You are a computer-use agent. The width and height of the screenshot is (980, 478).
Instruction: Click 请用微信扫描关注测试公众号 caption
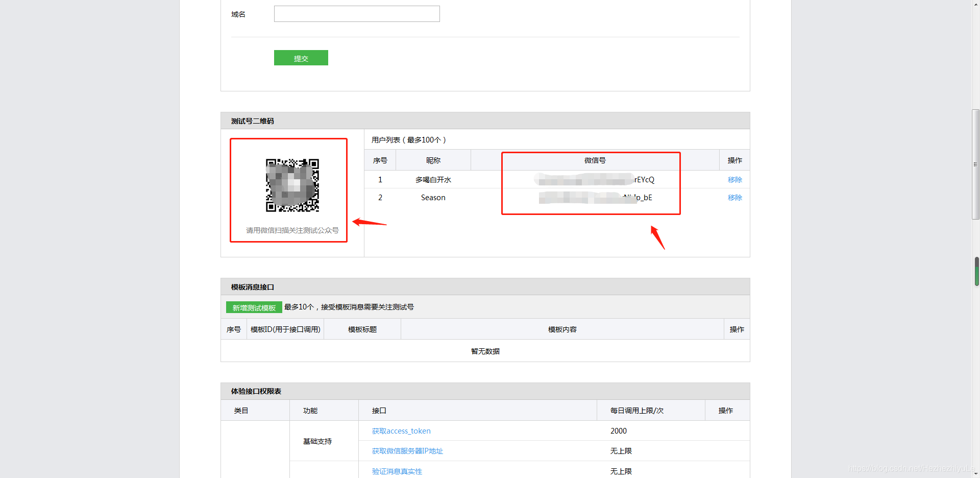point(292,230)
